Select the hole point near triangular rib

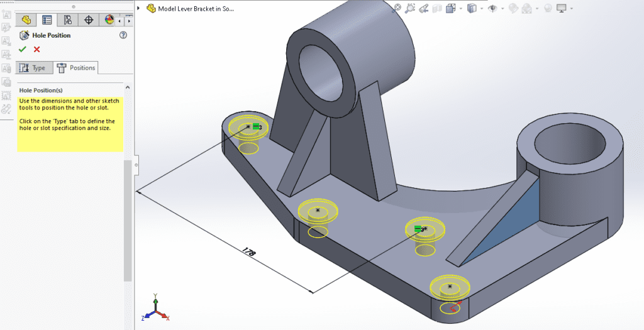pyautogui.click(x=426, y=229)
